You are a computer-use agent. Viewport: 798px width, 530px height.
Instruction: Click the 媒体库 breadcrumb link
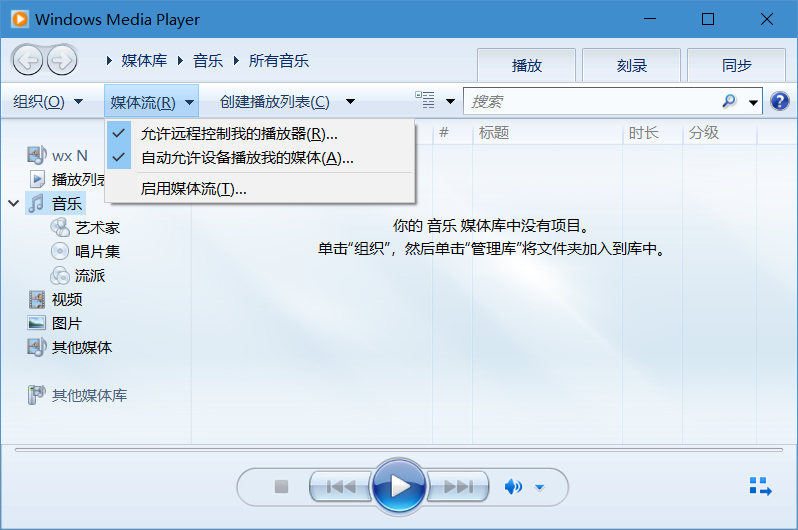(144, 61)
